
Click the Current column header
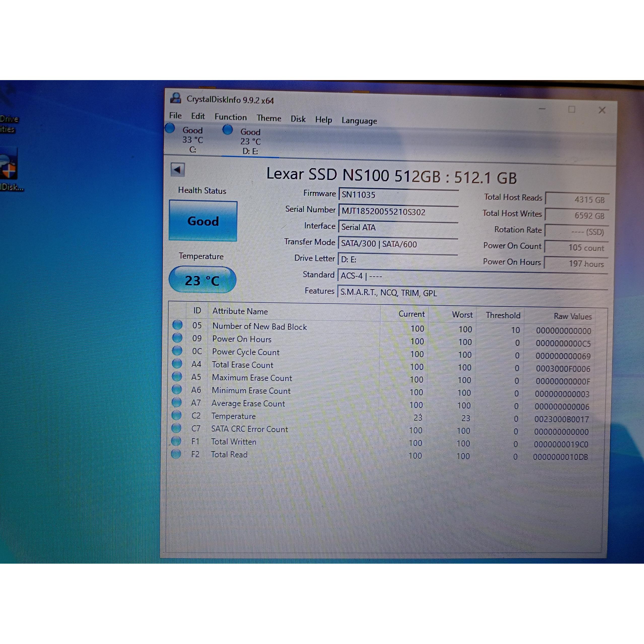pyautogui.click(x=412, y=314)
